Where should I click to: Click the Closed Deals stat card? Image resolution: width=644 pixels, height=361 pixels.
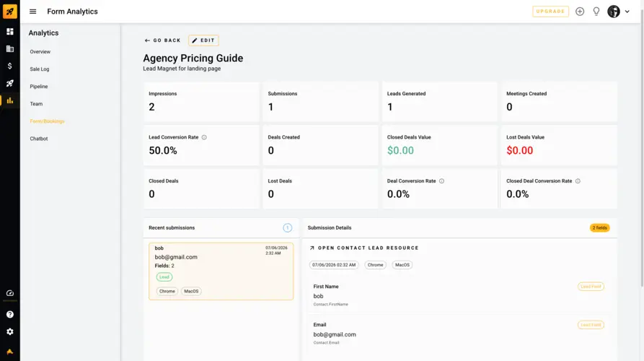click(x=201, y=188)
